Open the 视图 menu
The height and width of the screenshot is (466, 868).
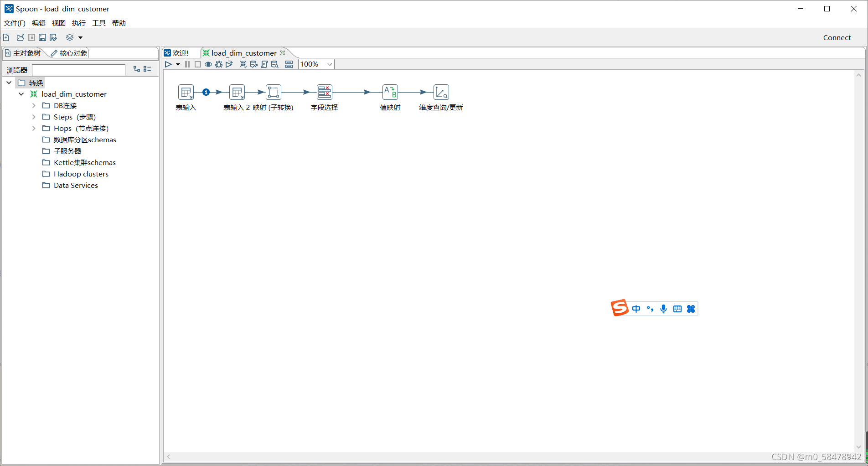click(59, 23)
